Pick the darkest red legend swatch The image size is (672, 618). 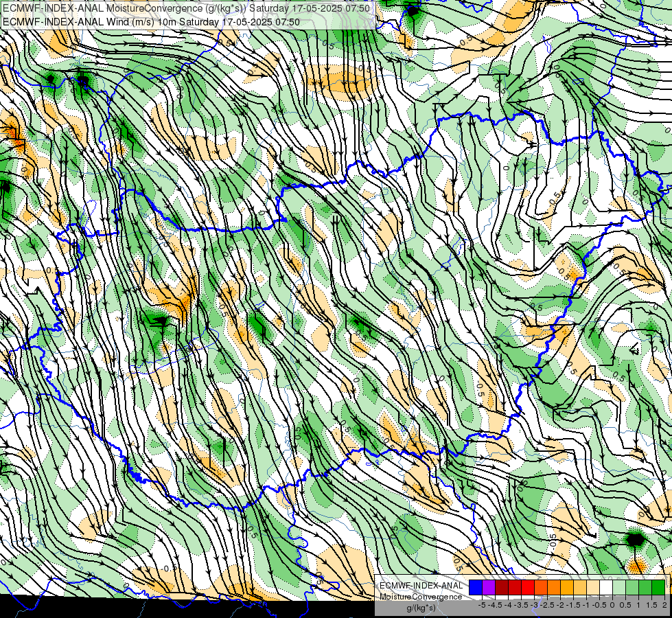(x=502, y=587)
